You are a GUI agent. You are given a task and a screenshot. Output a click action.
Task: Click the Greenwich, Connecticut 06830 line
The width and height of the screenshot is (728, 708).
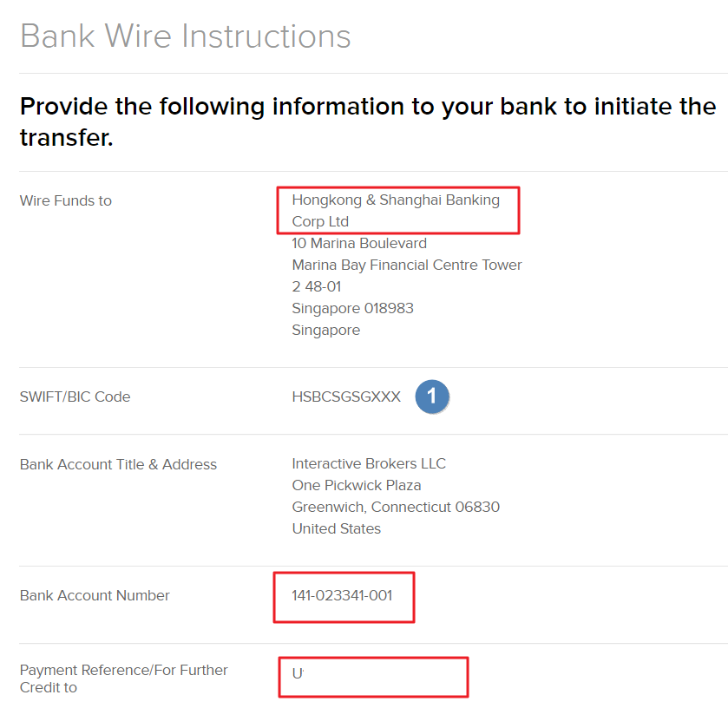point(396,507)
